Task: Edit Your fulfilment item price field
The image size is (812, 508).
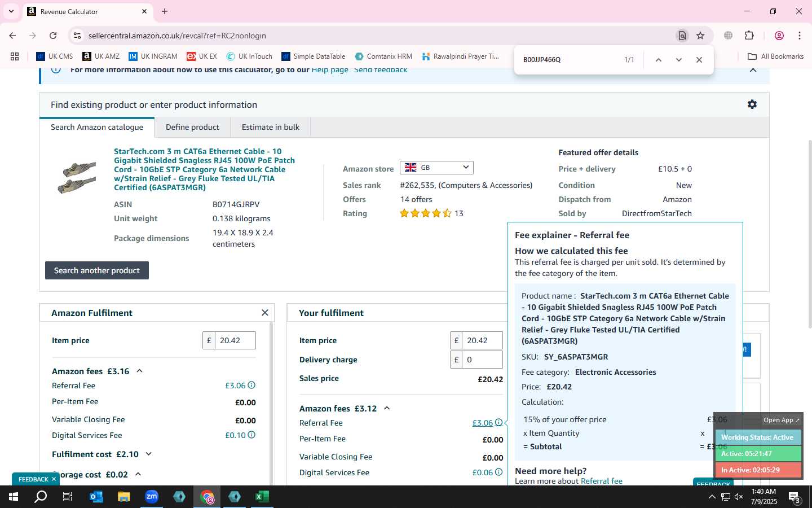Action: point(482,340)
